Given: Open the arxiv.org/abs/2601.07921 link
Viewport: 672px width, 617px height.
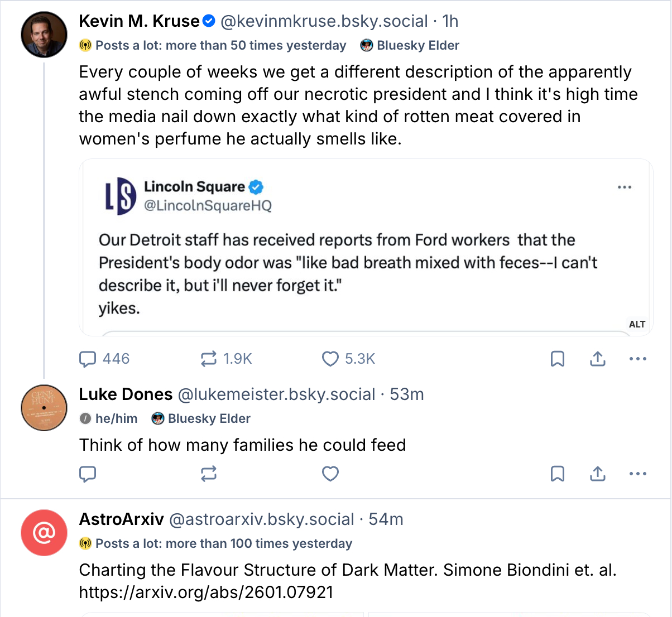Looking at the screenshot, I should click(x=206, y=592).
